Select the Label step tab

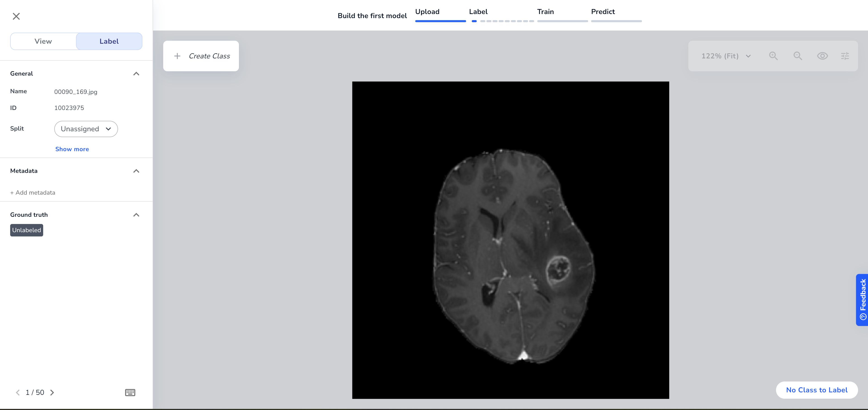(x=478, y=12)
